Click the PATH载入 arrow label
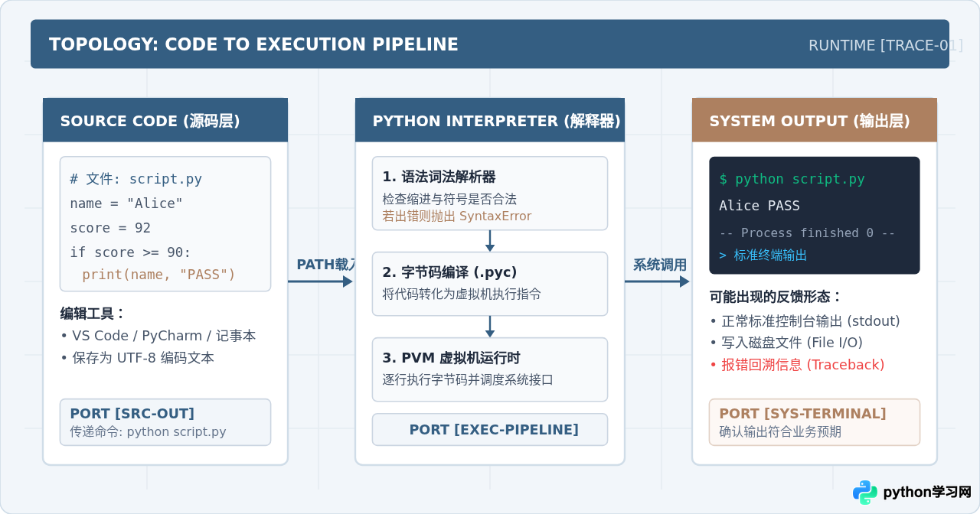Image resolution: width=980 pixels, height=514 pixels. coord(327,265)
